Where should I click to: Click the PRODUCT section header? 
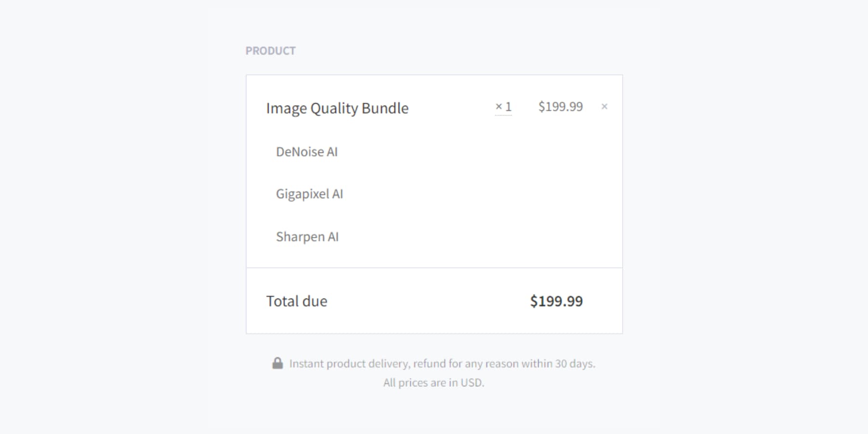click(x=271, y=50)
